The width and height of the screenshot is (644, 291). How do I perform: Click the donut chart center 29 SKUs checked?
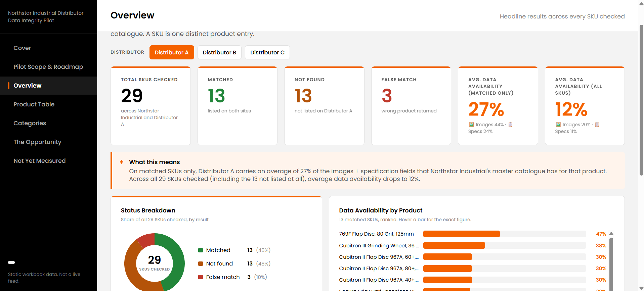pyautogui.click(x=155, y=263)
